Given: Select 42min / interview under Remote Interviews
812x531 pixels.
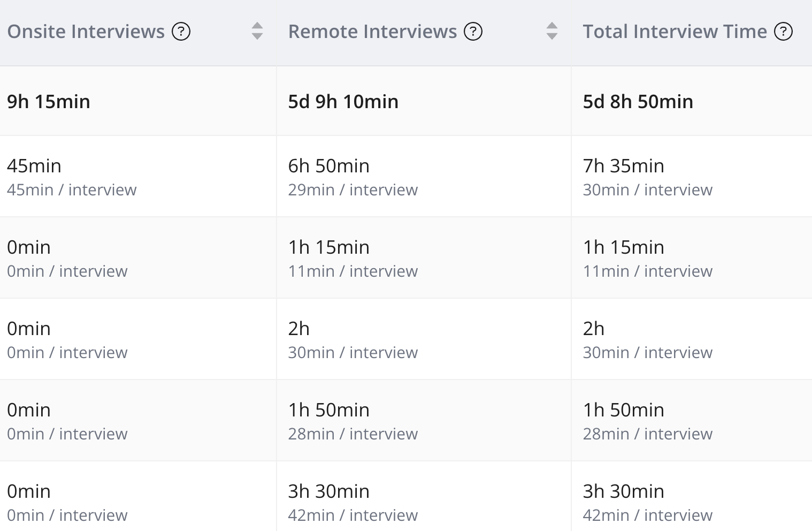Looking at the screenshot, I should point(353,515).
